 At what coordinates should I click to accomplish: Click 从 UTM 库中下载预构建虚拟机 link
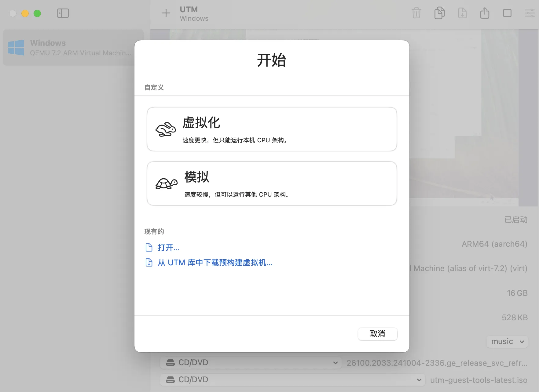[215, 263]
